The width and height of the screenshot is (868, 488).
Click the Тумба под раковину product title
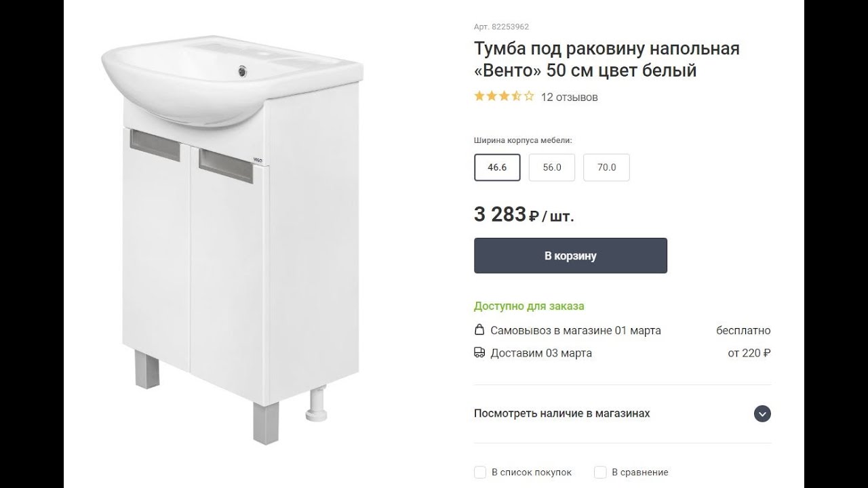point(606,60)
